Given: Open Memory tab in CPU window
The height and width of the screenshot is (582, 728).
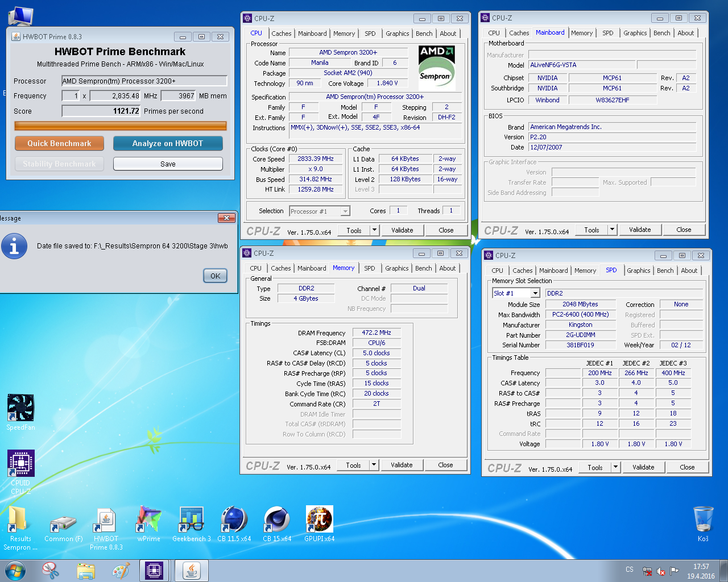Looking at the screenshot, I should (344, 34).
